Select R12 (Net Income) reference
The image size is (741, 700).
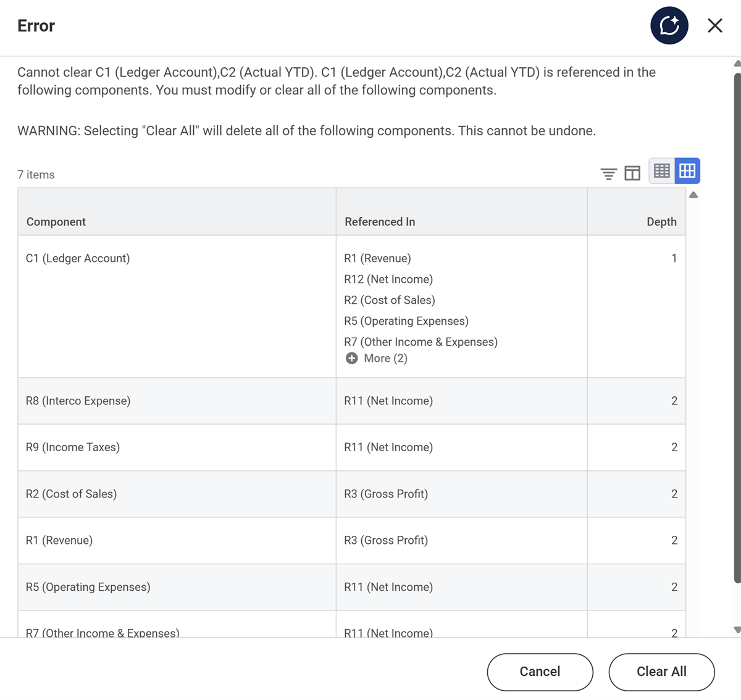click(x=388, y=279)
